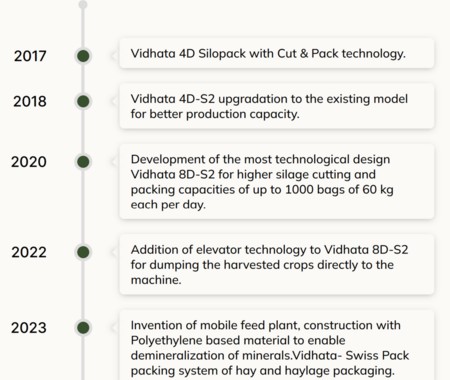The image size is (450, 380).
Task: Open the Vidhata 8D-S2 development card
Action: (277, 182)
